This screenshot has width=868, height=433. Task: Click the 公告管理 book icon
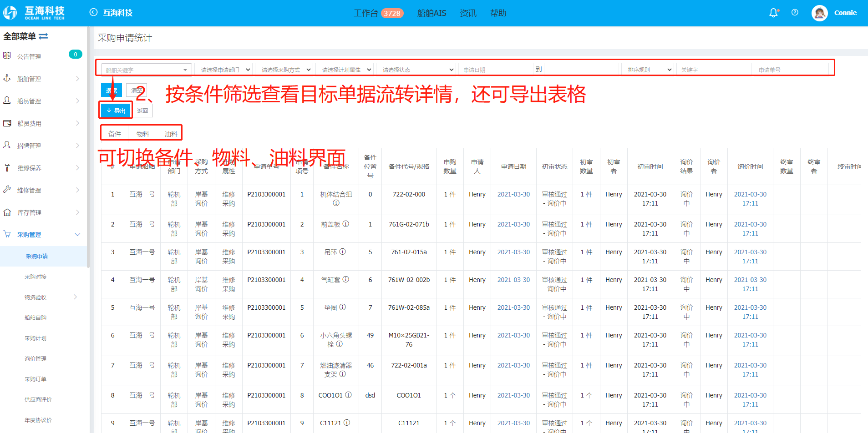click(x=7, y=56)
